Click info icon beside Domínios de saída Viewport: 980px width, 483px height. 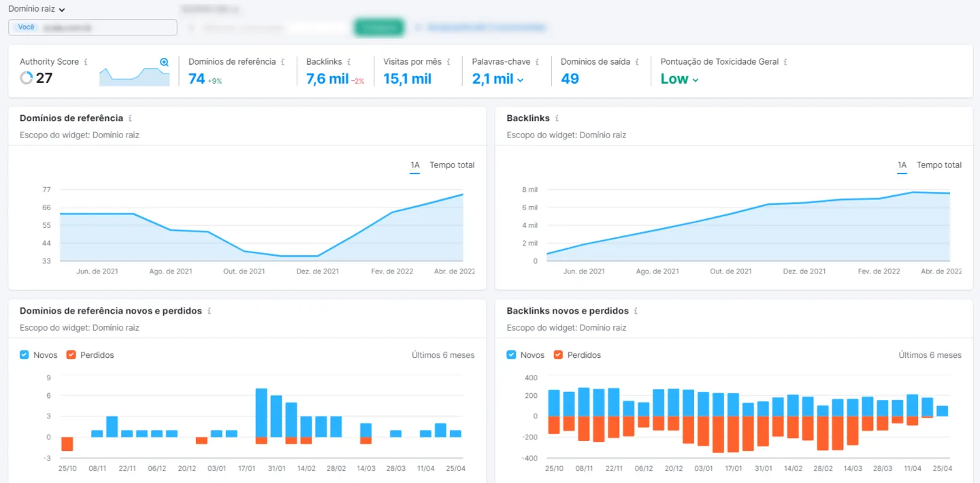(637, 62)
